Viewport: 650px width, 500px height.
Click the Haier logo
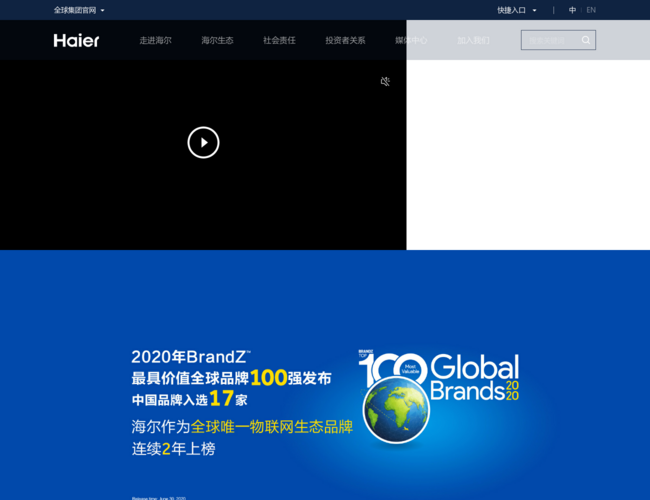(76, 41)
